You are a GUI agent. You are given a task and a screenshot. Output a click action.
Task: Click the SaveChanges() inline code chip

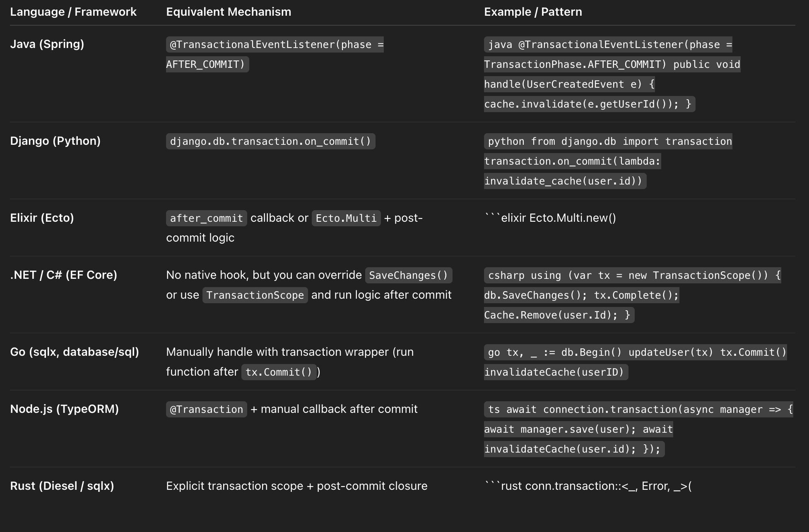point(409,276)
